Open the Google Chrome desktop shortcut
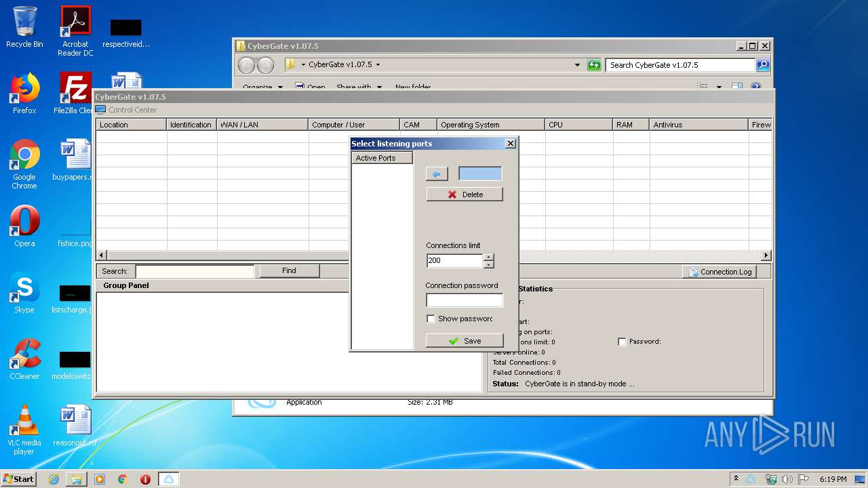The height and width of the screenshot is (488, 868). click(x=24, y=164)
